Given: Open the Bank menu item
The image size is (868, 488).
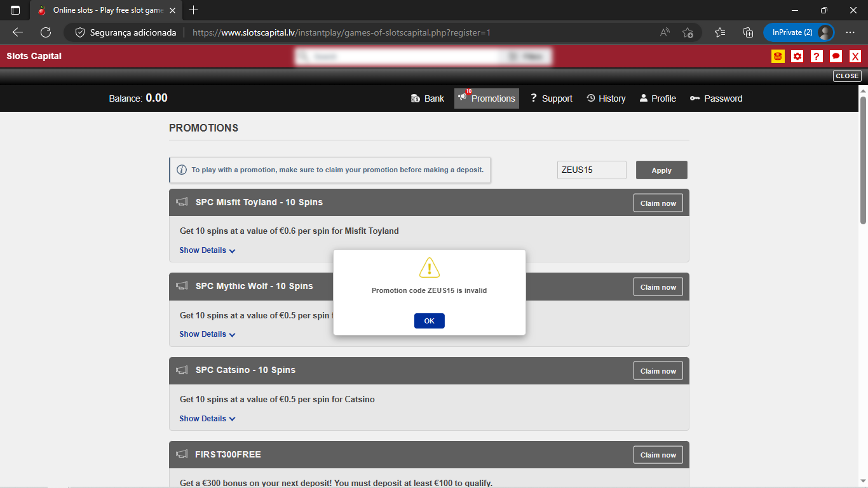Looking at the screenshot, I should [x=428, y=98].
